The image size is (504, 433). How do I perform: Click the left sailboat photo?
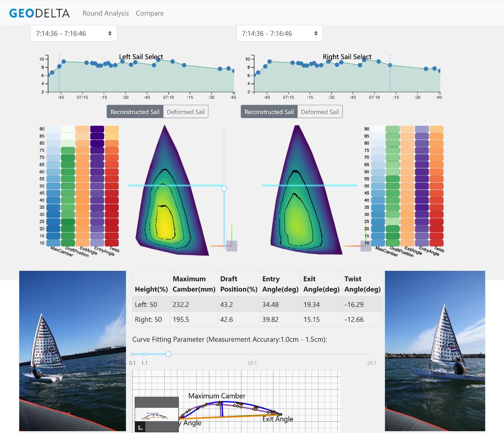pyautogui.click(x=72, y=351)
